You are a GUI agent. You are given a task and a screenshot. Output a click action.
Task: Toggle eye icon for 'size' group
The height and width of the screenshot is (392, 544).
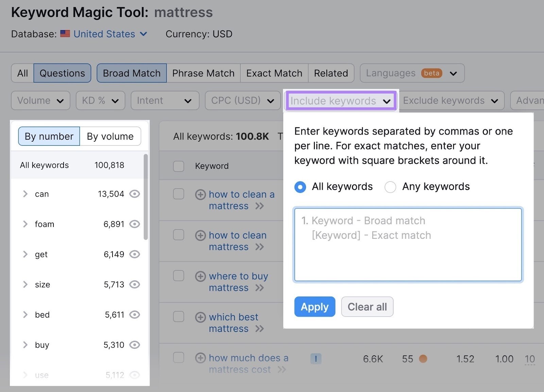click(x=135, y=284)
